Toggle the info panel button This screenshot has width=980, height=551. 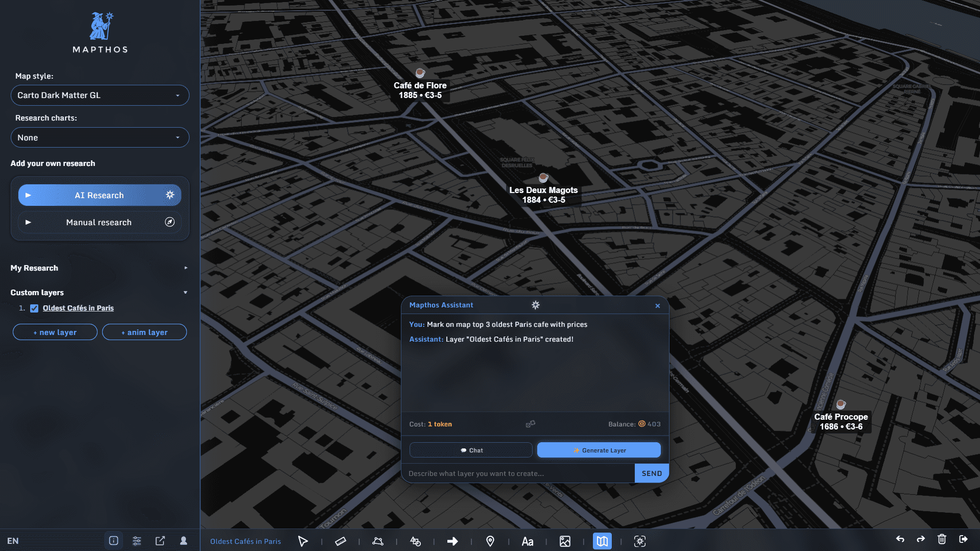coord(113,541)
